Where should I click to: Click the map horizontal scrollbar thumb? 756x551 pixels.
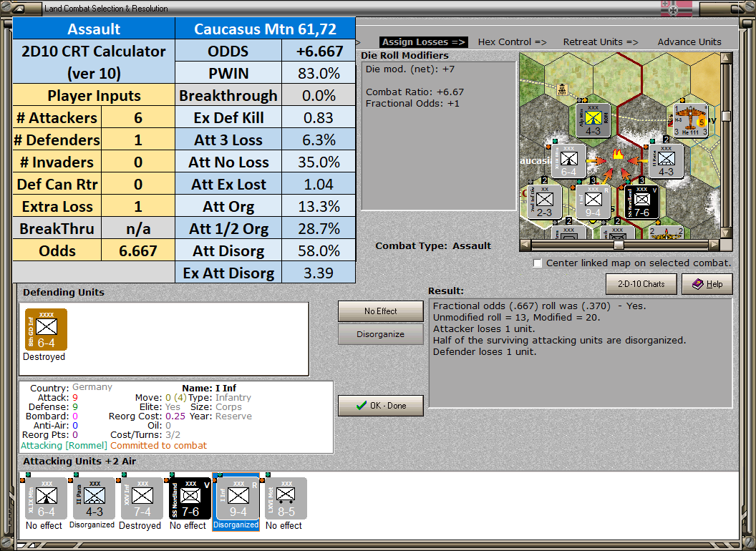pos(619,245)
